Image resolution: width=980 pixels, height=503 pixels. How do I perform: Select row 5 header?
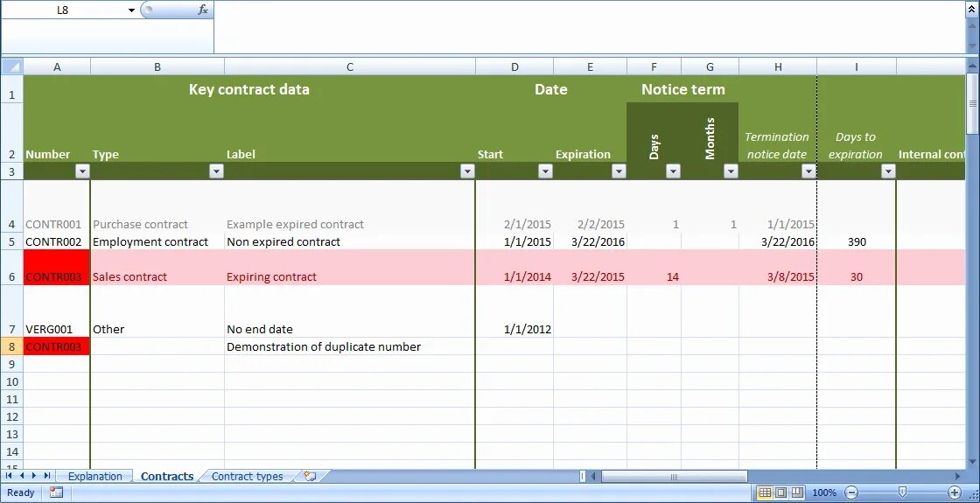pyautogui.click(x=12, y=241)
